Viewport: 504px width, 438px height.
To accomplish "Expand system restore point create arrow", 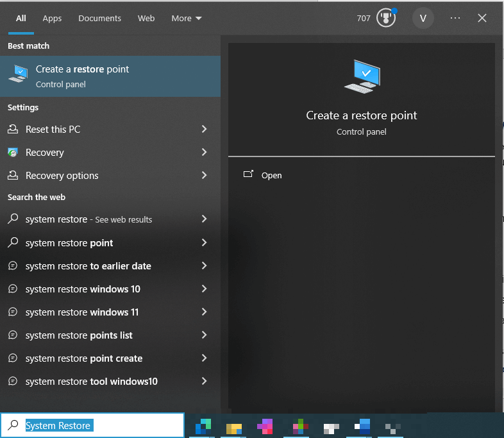I will [x=204, y=358].
